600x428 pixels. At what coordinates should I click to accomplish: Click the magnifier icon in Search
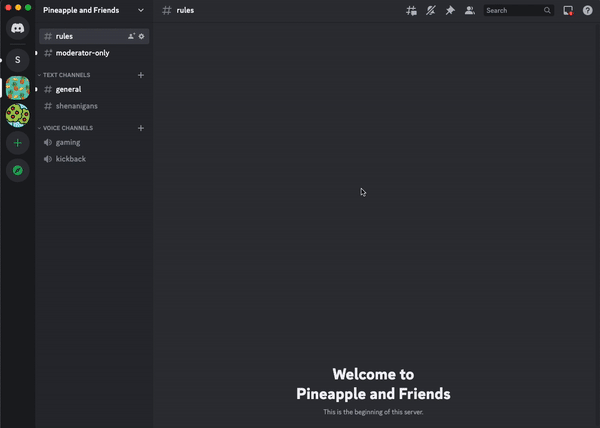[547, 10]
